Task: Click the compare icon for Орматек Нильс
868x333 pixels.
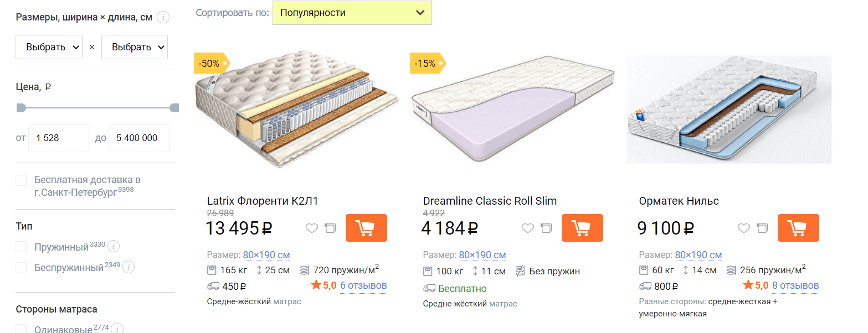Action: 762,228
